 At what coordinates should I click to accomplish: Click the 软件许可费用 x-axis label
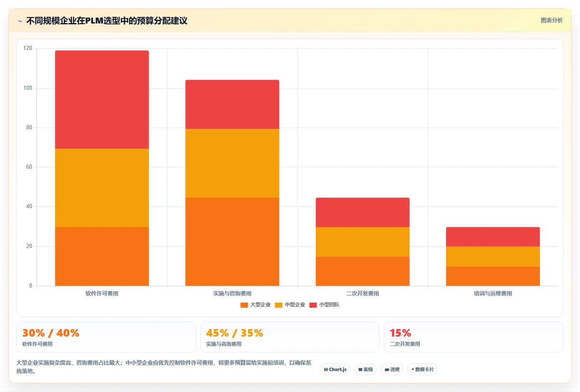(x=102, y=293)
